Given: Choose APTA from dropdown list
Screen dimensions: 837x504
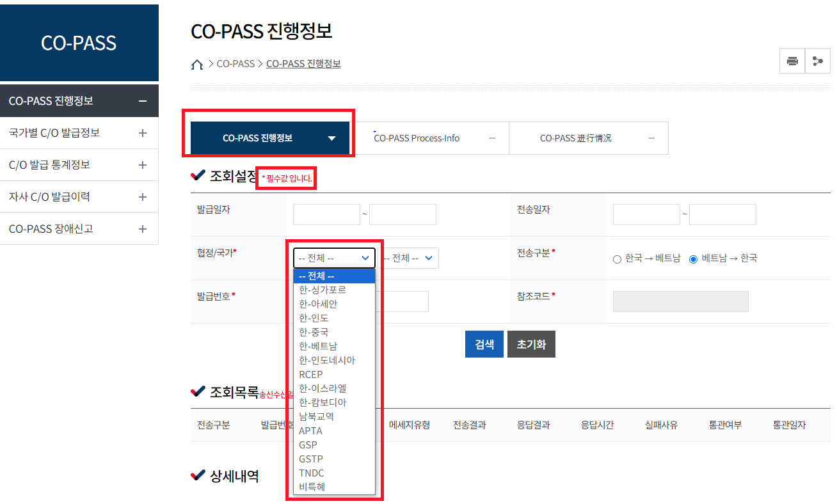Looking at the screenshot, I should (334, 430).
